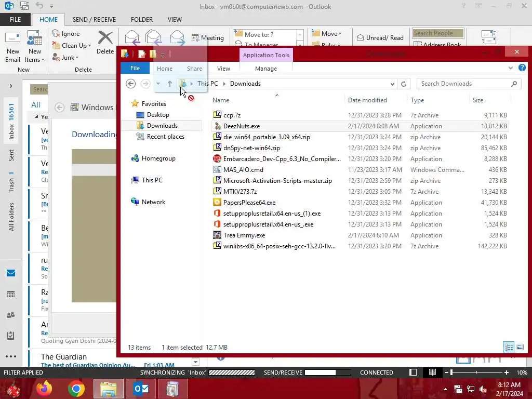Open the Junk dropdown in Outlook

click(x=65, y=57)
